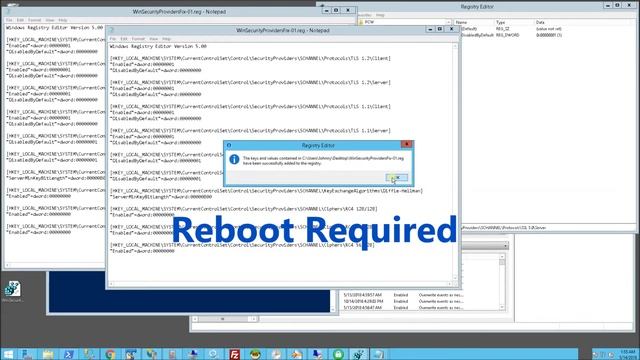Switch to Registry Editor via its taskbar icon
This screenshot has width=640, height=360.
coord(359,354)
